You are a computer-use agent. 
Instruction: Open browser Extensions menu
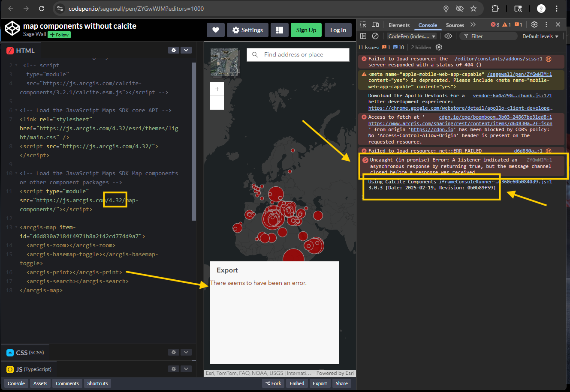pyautogui.click(x=495, y=9)
